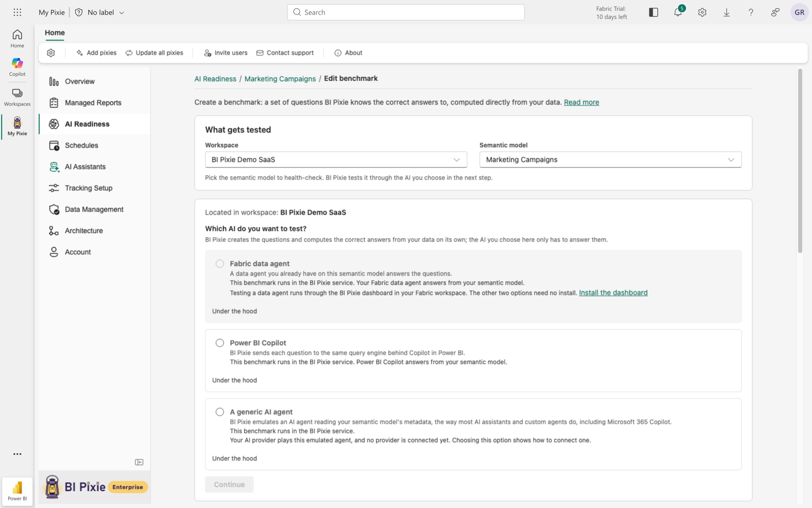Open AI Assistants in the sidebar
The height and width of the screenshot is (508, 812).
94,167
